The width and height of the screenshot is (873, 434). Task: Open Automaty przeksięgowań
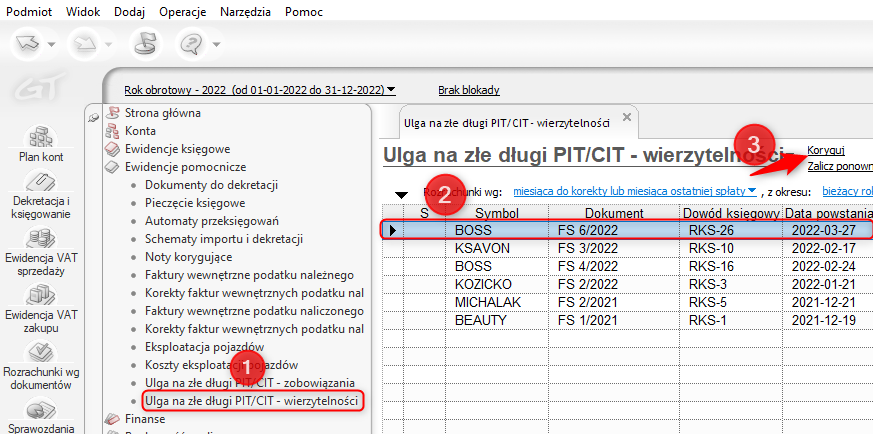(212, 221)
